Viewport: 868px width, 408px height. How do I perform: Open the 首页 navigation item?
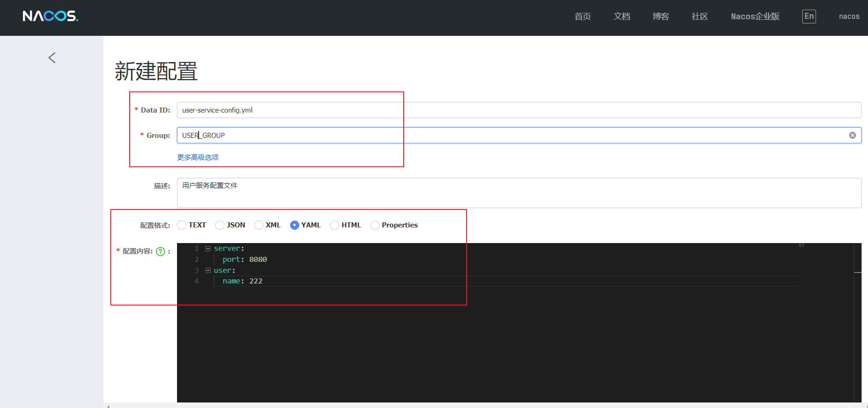point(582,17)
